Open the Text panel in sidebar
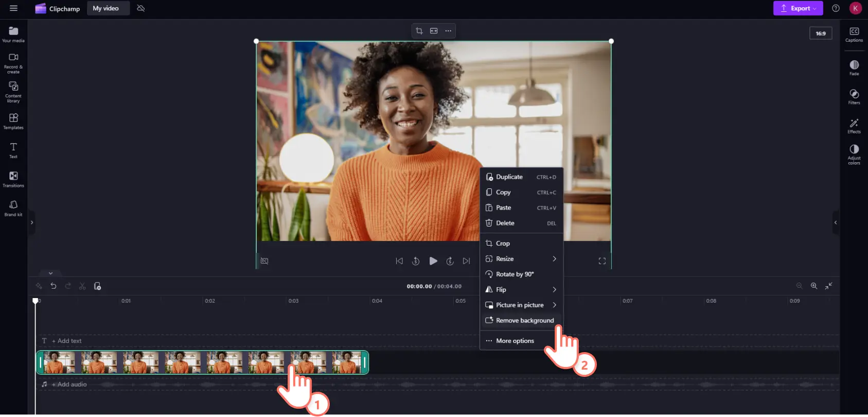 13,150
